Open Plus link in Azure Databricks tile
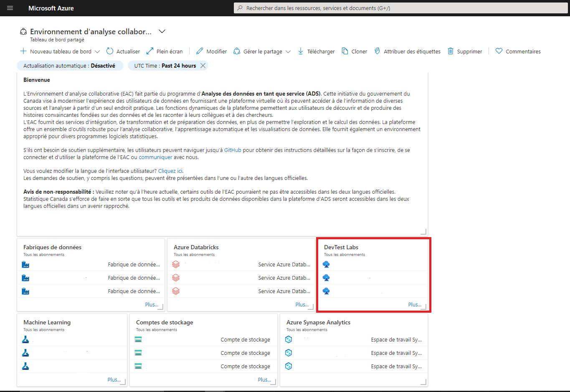 [302, 304]
